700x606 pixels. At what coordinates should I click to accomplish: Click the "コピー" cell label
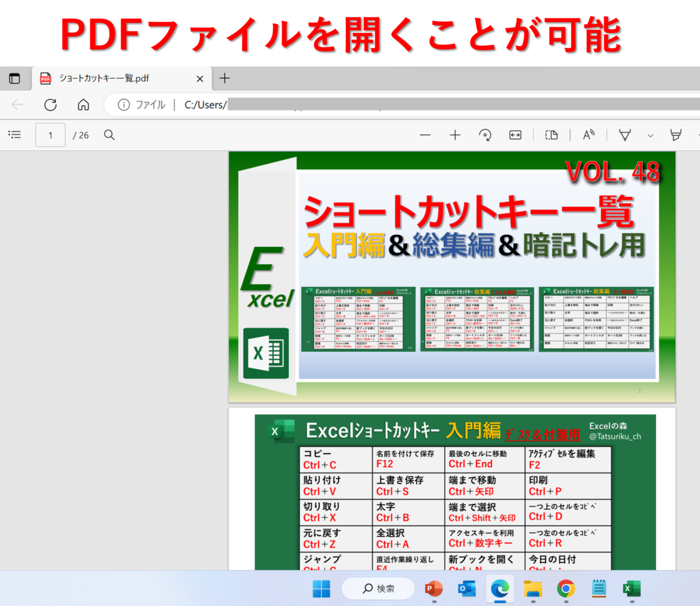317,454
